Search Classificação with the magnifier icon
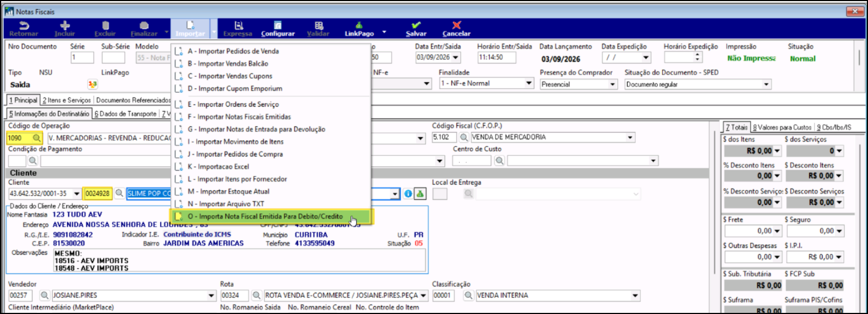Viewport: 868px width, 314px height. pyautogui.click(x=468, y=295)
